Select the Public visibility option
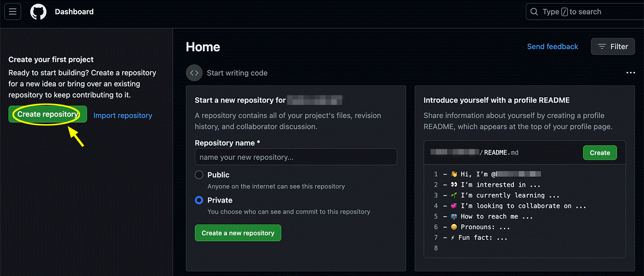644x276 pixels. (199, 175)
